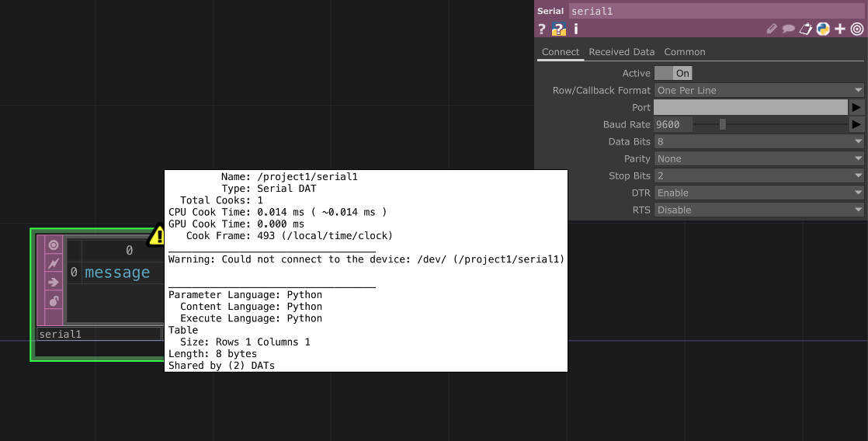The image size is (868, 441).
Task: Click the 'Parity' parameter label
Action: pos(637,159)
